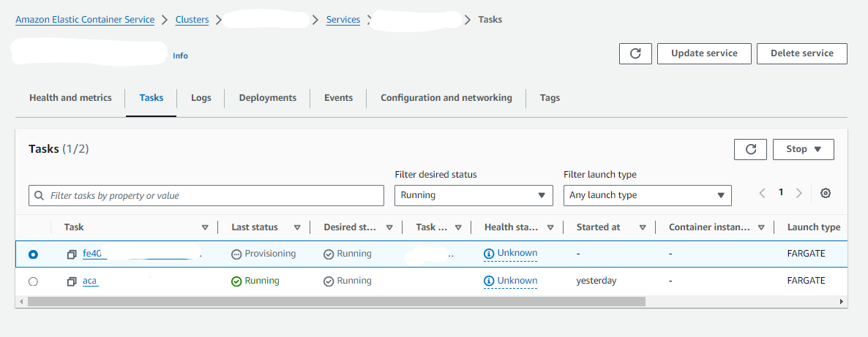Screen dimensions: 868x337
Task: Sort by Started at column
Action: tap(643, 227)
